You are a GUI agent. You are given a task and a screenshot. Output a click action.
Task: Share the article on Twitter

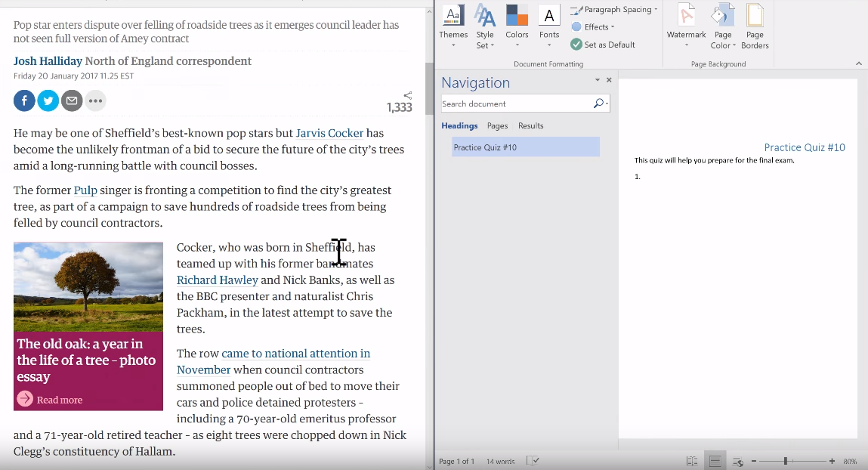(x=48, y=100)
